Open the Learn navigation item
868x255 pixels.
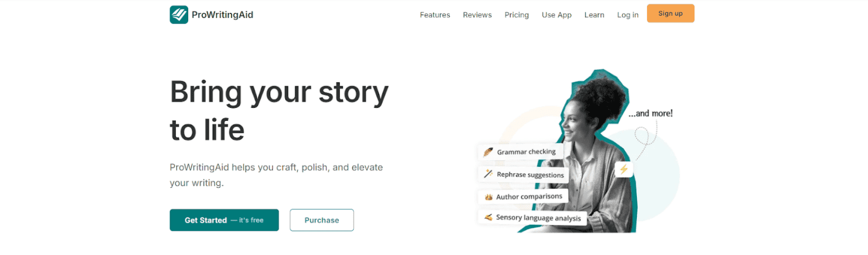tap(594, 15)
